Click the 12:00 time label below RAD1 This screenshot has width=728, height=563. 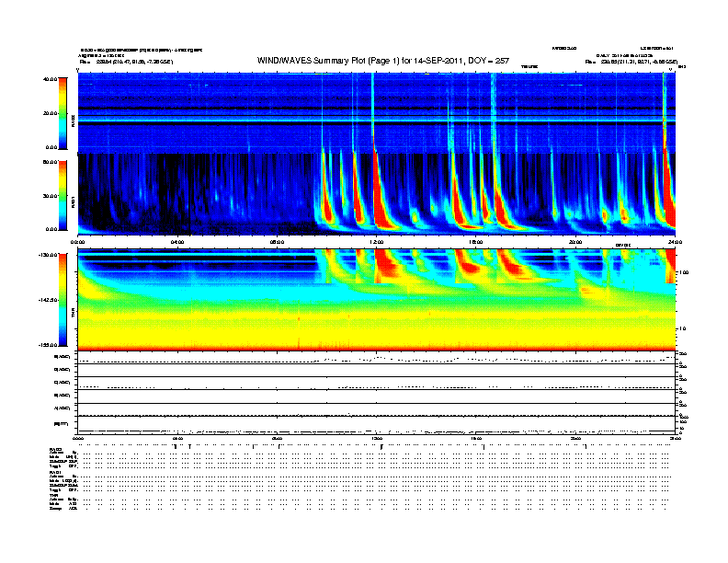tap(377, 242)
